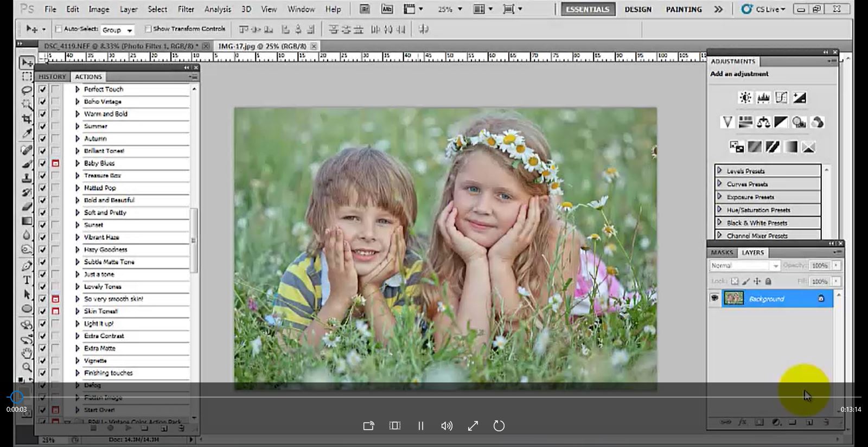Expand the Warm and Bold action

(x=77, y=114)
